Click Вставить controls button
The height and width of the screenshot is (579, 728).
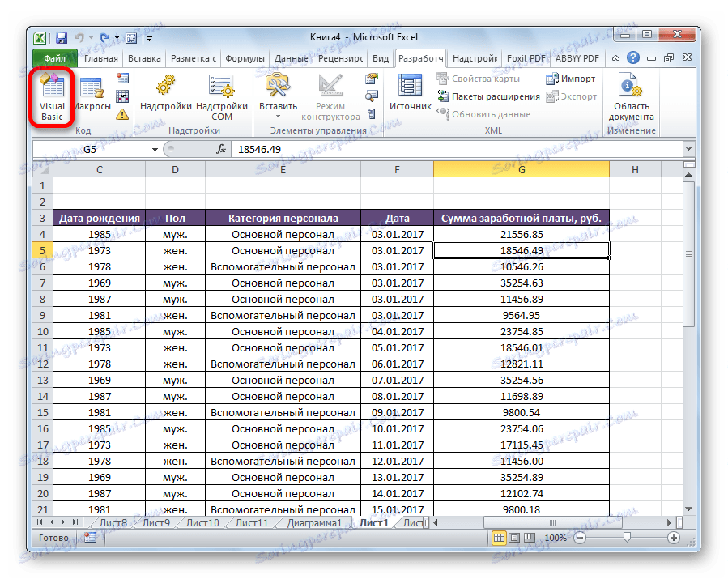point(278,96)
